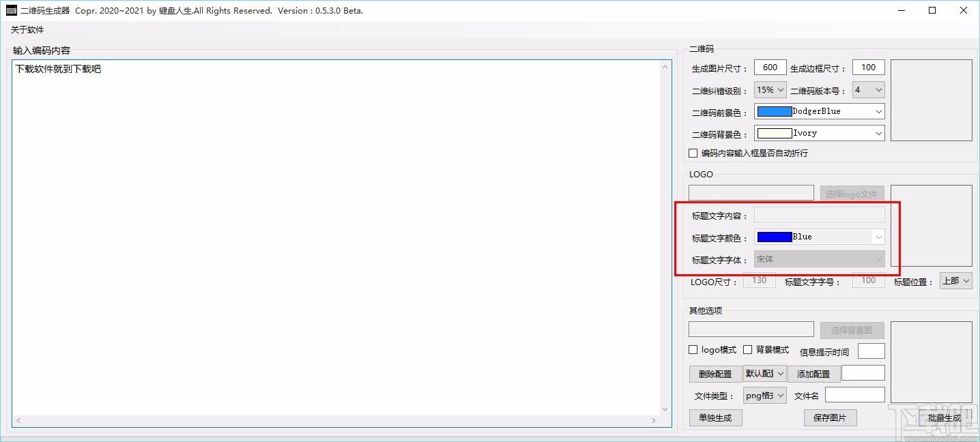Click the 文件名 text field

(x=855, y=395)
